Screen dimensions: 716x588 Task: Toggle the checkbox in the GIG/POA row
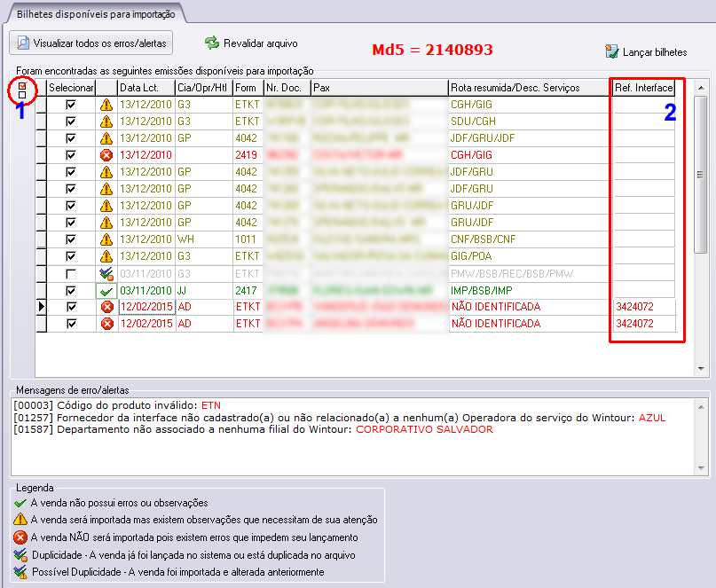coord(71,256)
